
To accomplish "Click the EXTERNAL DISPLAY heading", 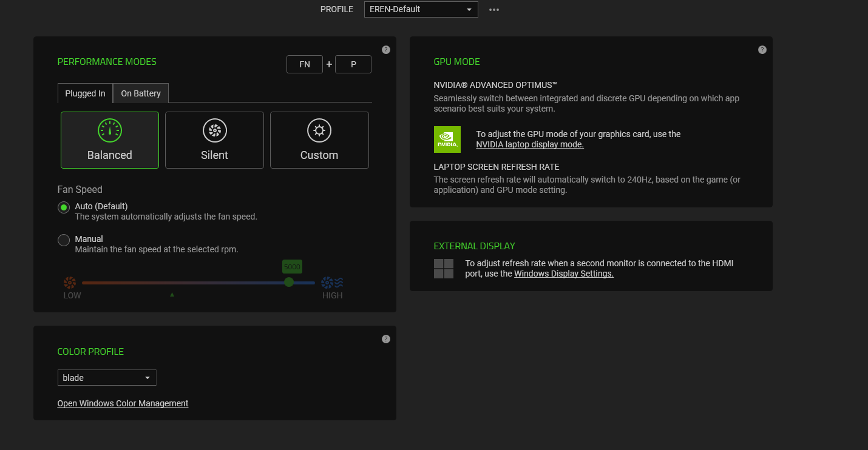I will (475, 246).
